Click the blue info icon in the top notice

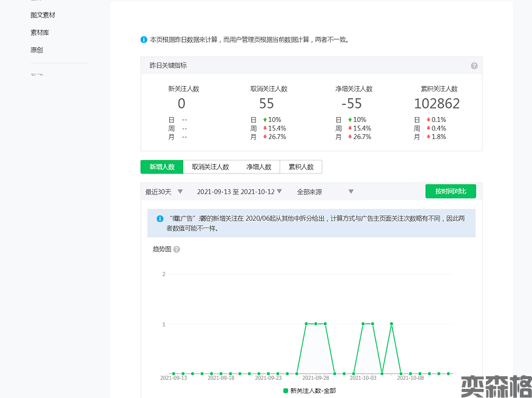(x=144, y=39)
